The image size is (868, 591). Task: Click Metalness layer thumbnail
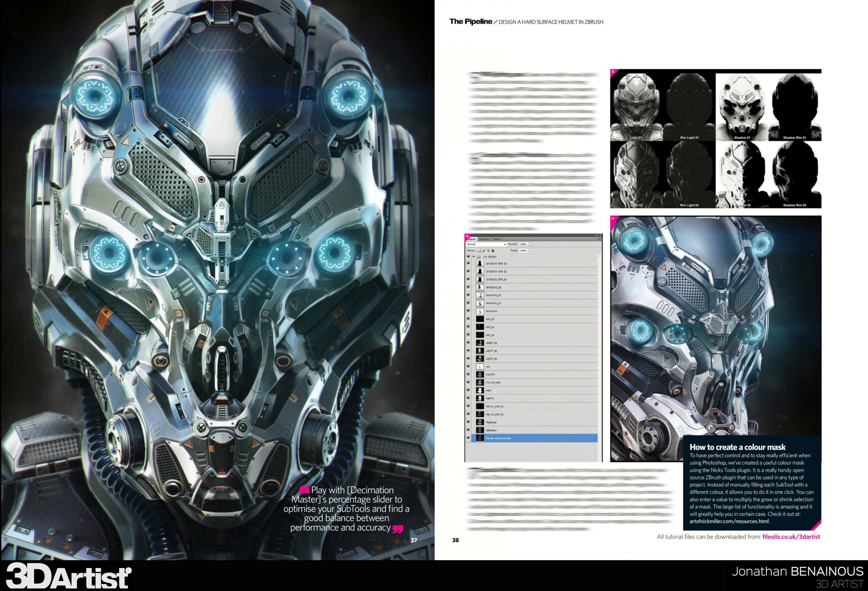click(480, 422)
